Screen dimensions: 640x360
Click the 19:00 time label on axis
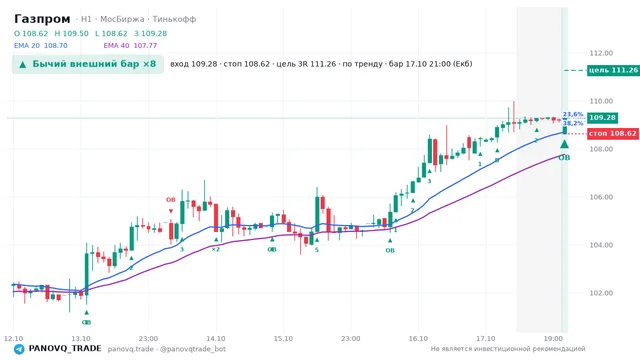coord(553,338)
